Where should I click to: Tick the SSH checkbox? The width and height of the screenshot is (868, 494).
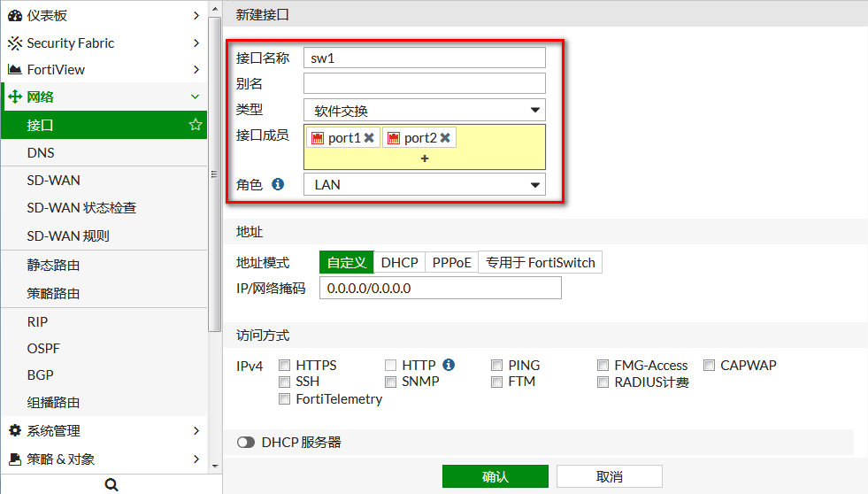point(285,382)
